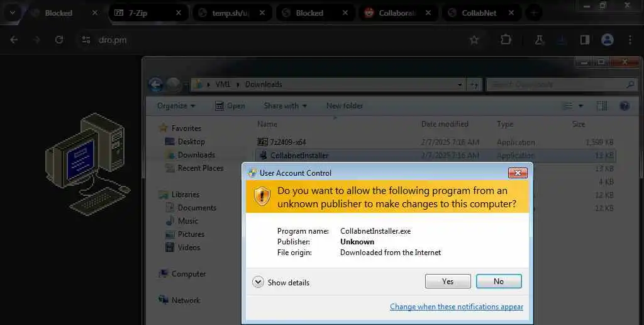
Task: Switch to the temp.sh browser tab
Action: pos(231,13)
